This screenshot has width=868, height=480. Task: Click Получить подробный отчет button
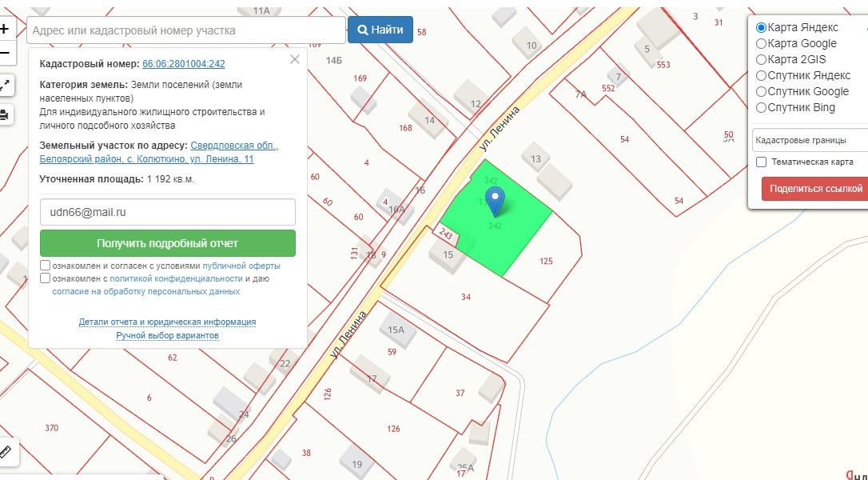tap(168, 243)
